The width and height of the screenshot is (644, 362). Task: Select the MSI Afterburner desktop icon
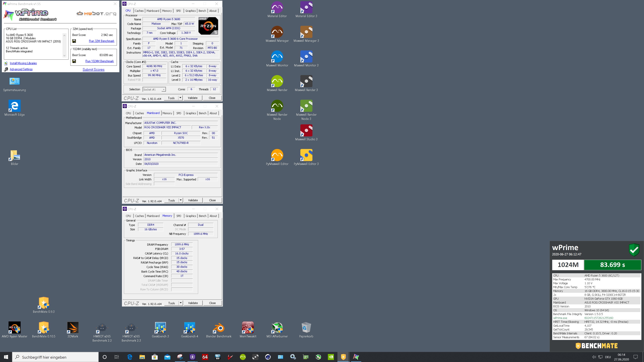tap(277, 329)
